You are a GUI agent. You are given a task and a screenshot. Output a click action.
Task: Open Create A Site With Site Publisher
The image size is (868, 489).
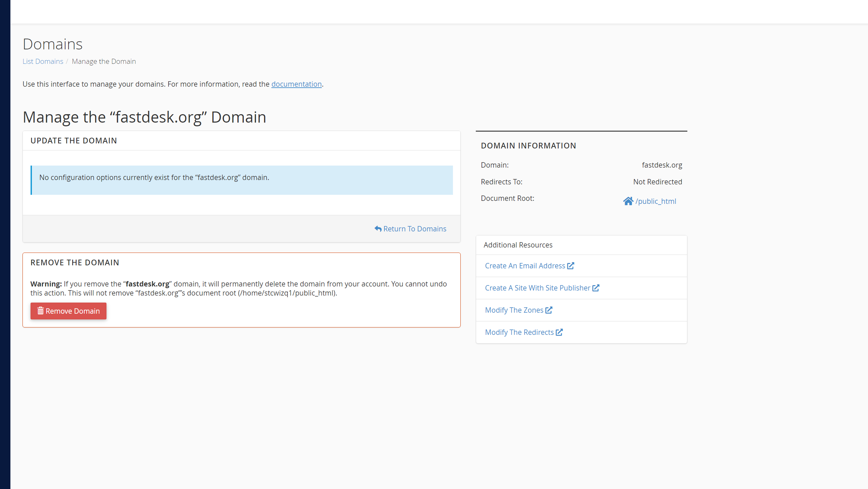(538, 288)
